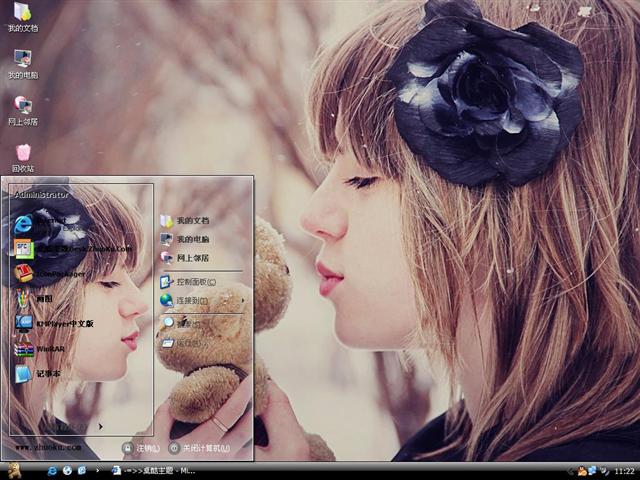Open 画图 paint program in the Start menu

[x=33, y=299]
